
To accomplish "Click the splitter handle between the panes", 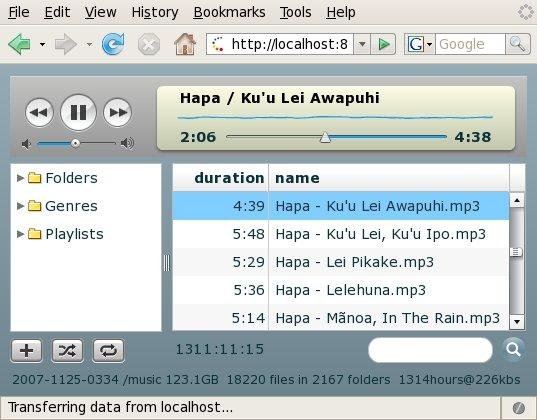I will coord(166,263).
